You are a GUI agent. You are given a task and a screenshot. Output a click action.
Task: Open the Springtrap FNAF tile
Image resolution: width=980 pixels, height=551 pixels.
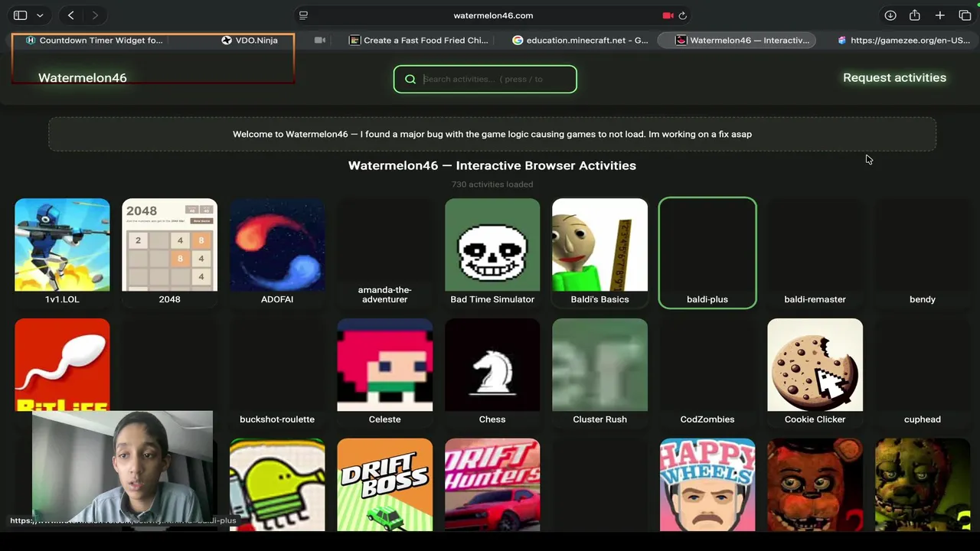[x=923, y=485]
